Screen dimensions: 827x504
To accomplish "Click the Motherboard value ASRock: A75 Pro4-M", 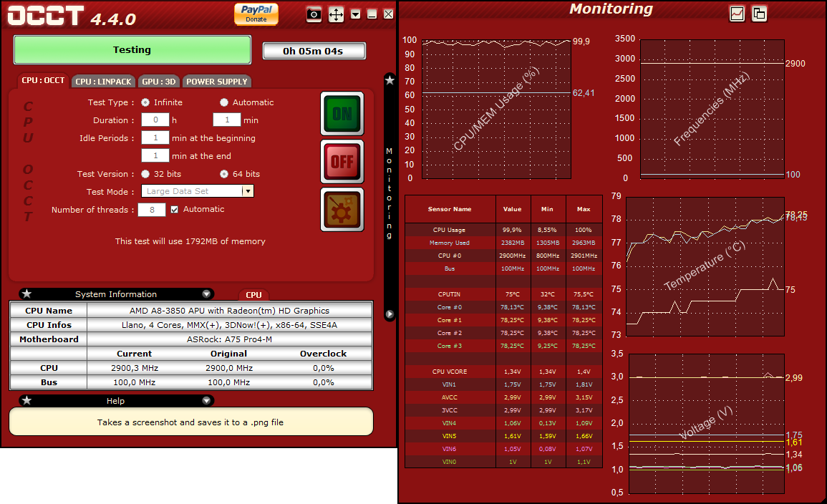I will (x=229, y=339).
